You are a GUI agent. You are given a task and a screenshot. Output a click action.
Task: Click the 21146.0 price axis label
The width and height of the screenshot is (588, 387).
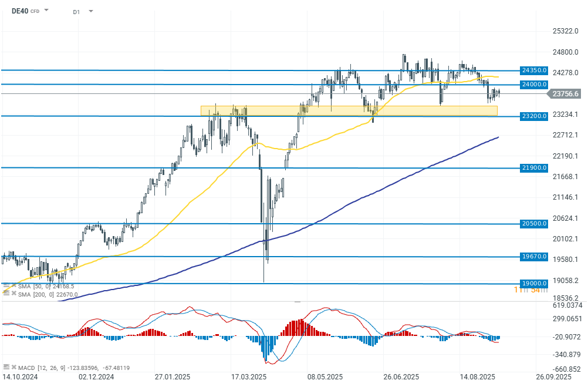click(566, 197)
